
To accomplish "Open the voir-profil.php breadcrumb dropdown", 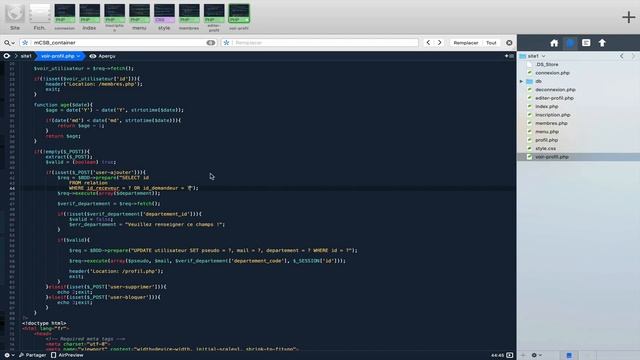I will tap(60, 56).
